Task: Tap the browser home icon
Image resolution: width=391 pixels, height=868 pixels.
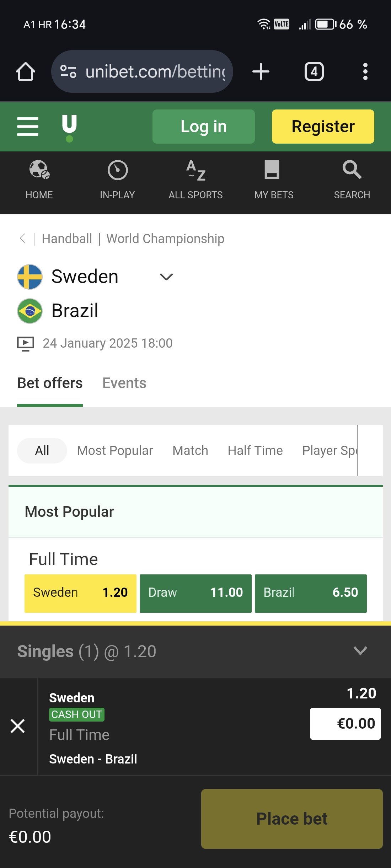Action: tap(26, 71)
